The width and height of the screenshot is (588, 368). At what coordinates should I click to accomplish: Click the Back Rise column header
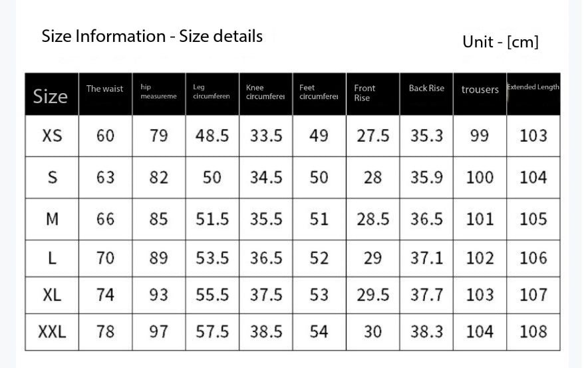pos(426,89)
